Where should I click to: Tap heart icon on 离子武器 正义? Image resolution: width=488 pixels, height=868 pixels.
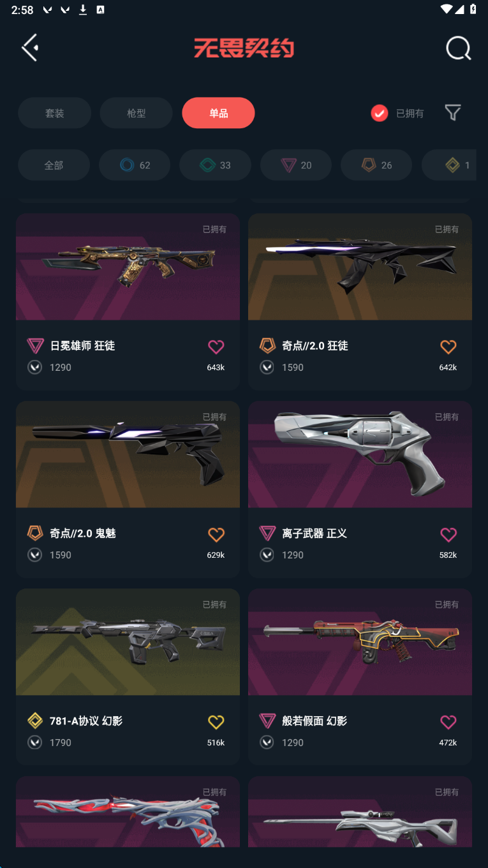pyautogui.click(x=448, y=534)
